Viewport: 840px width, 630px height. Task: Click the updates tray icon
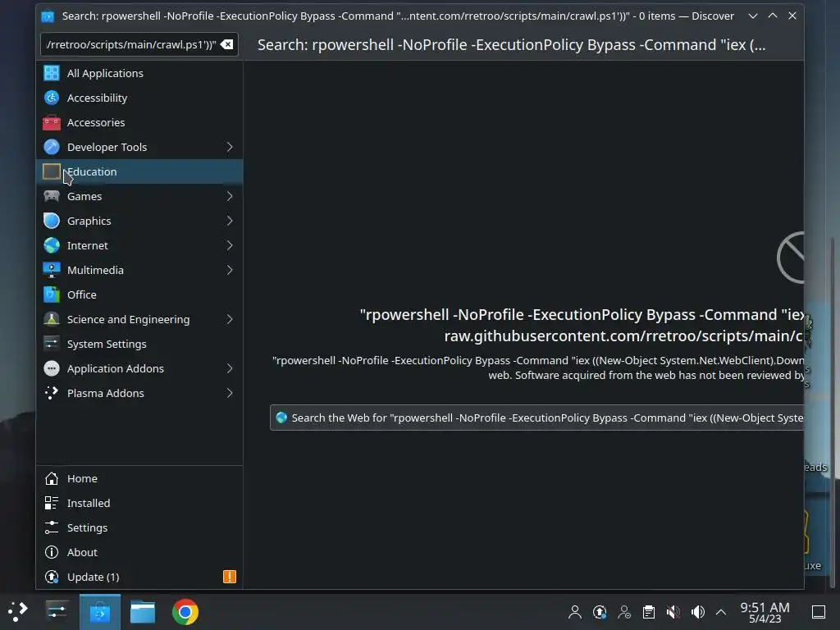tap(600, 612)
